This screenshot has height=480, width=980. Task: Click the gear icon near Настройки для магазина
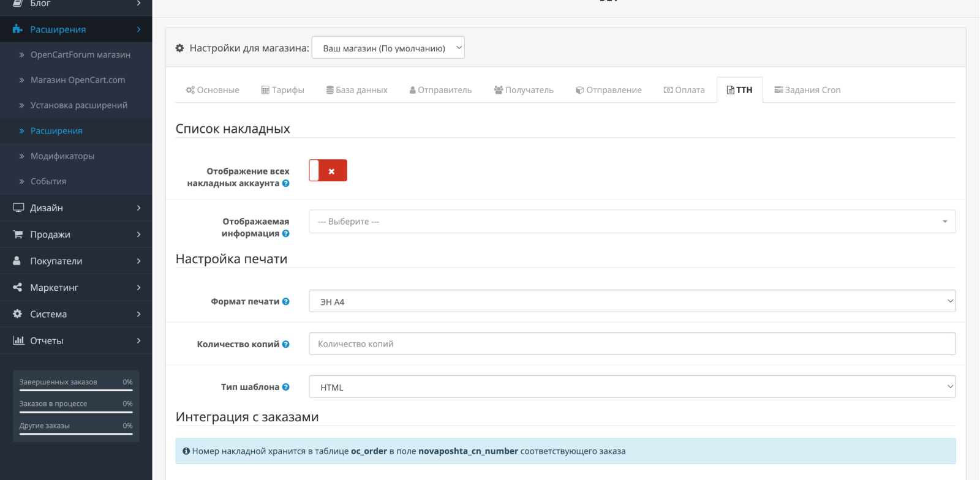click(x=179, y=48)
